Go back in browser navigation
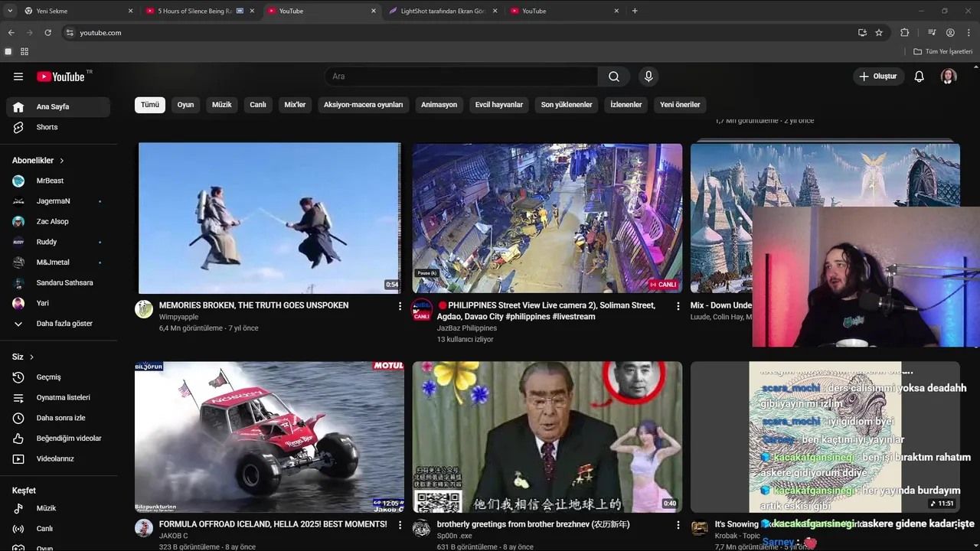 [x=11, y=33]
